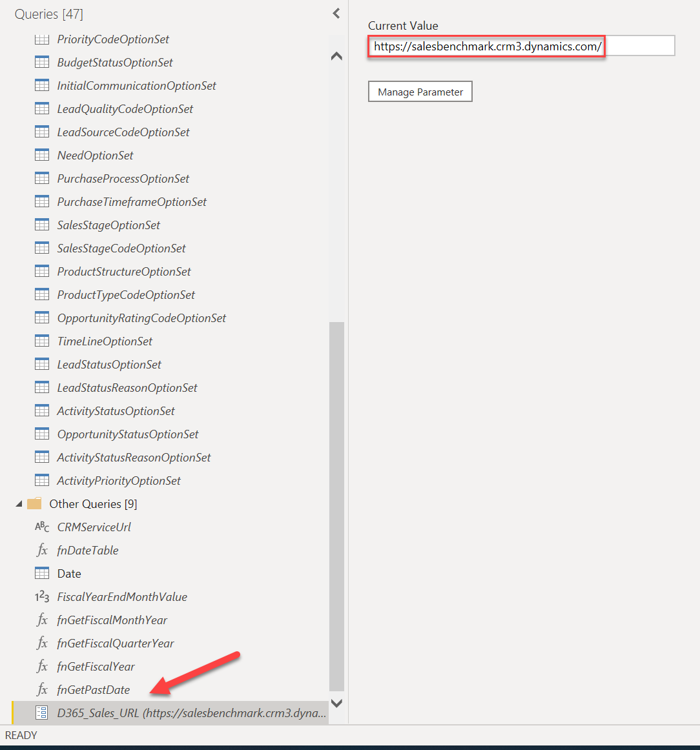The width and height of the screenshot is (700, 750).
Task: Click the BudgetStatusOptionSet table icon
Action: tap(41, 62)
